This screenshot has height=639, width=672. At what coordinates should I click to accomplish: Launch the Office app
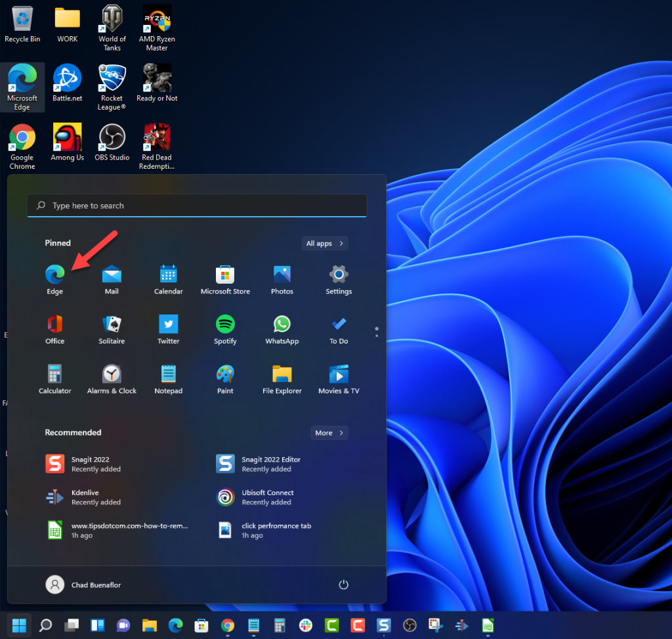tap(55, 330)
